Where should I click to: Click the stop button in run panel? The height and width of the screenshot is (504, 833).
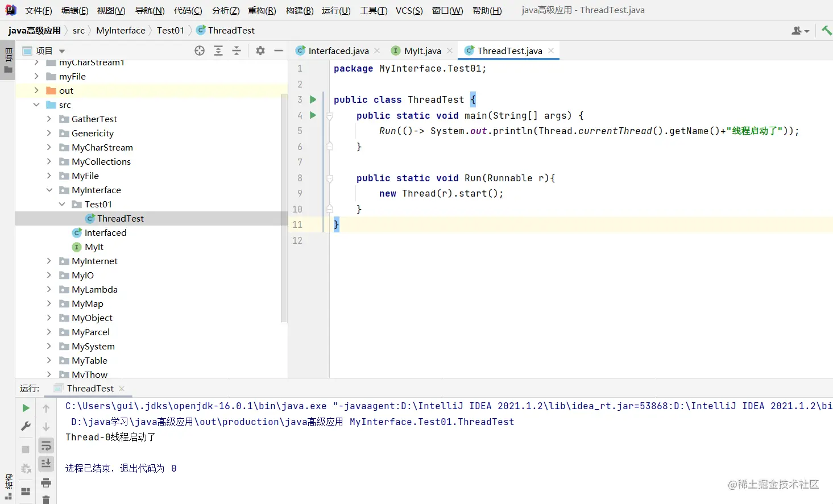pos(26,449)
